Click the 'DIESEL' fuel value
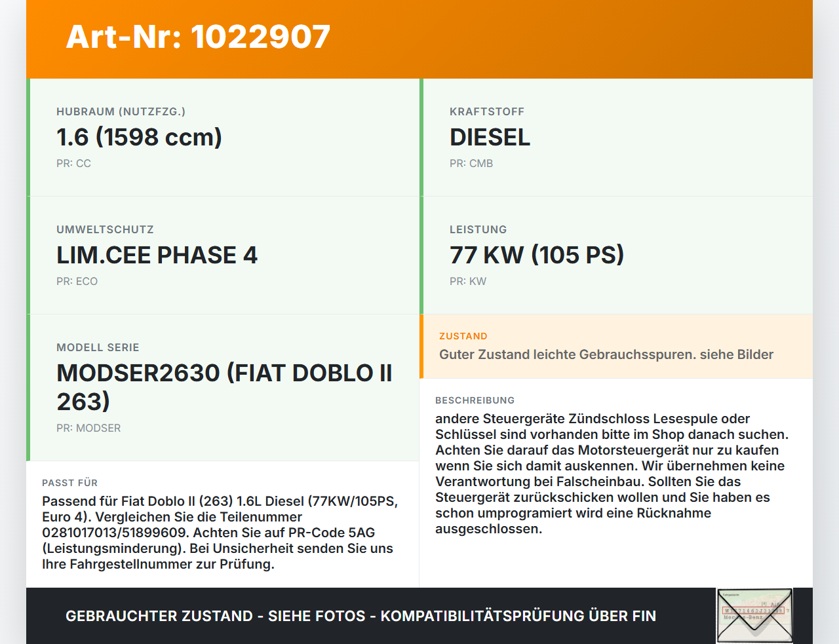The width and height of the screenshot is (839, 644). point(490,137)
